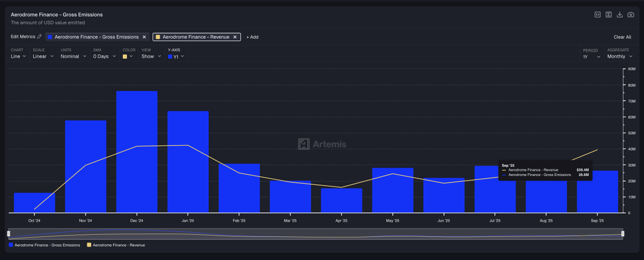Add a new metric with + Add
This screenshot has width=644, height=260.
(x=252, y=37)
